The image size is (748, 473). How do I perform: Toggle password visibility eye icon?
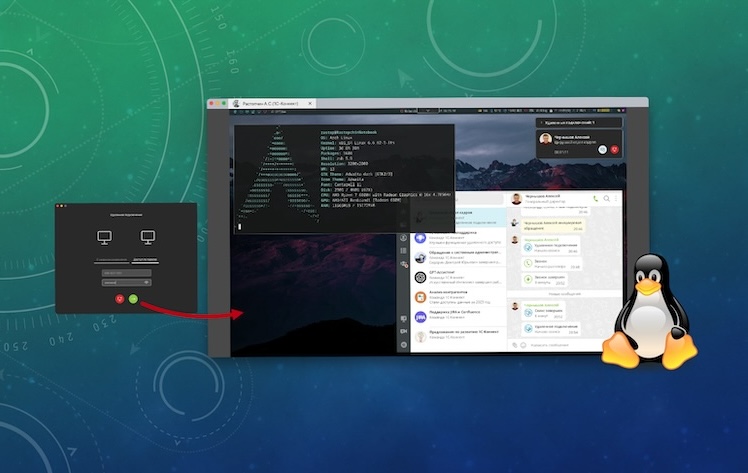pyautogui.click(x=148, y=283)
